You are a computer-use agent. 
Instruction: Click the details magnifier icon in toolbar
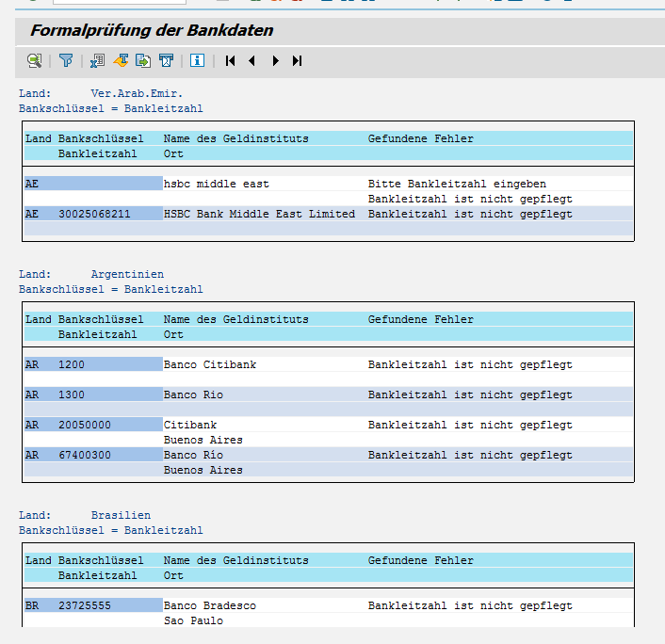coord(34,61)
